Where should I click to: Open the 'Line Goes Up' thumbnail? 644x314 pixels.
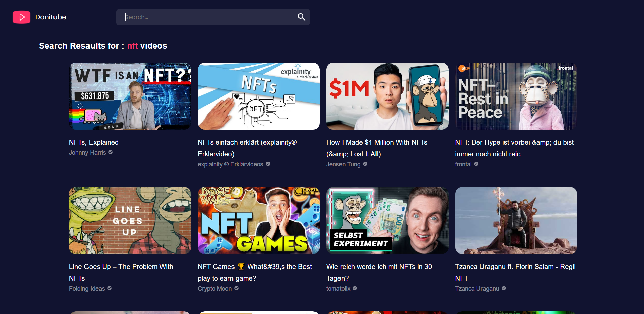[x=130, y=221]
